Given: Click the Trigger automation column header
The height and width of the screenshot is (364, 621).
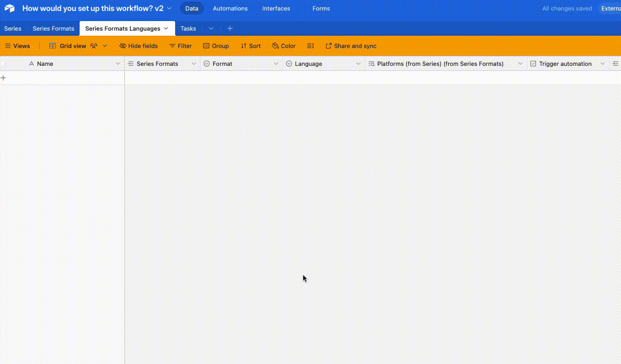Looking at the screenshot, I should 568,64.
